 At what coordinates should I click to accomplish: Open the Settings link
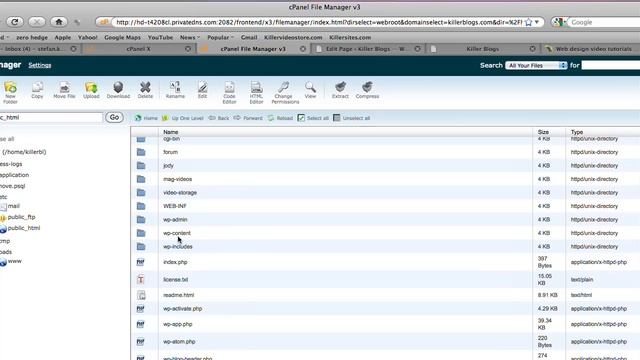tap(40, 65)
